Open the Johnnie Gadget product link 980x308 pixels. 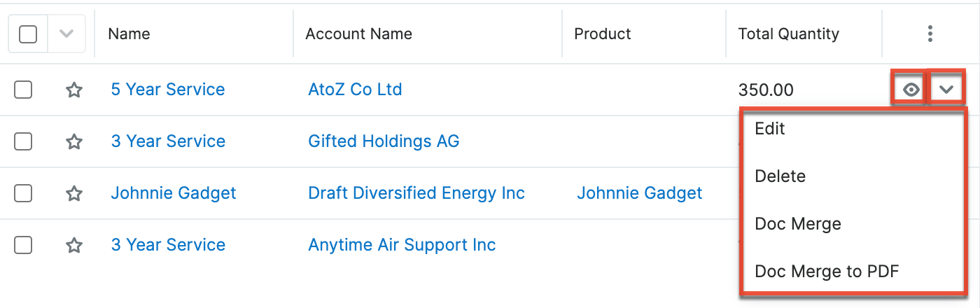(x=639, y=193)
